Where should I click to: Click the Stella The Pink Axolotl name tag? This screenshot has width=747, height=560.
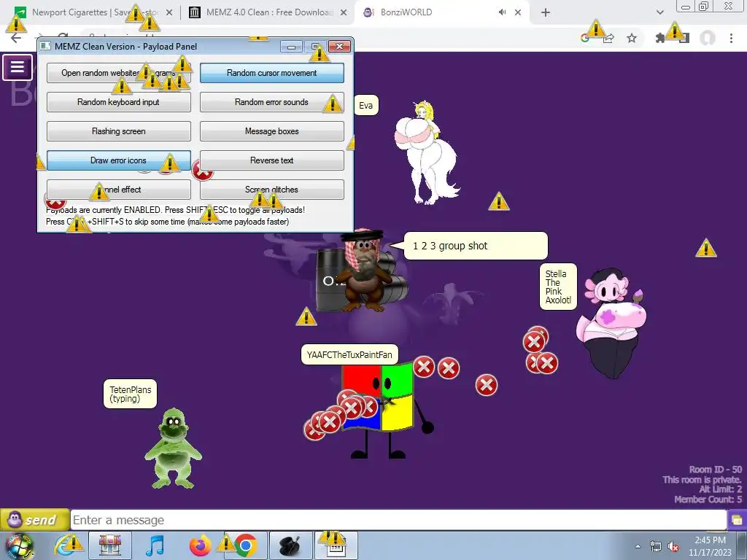point(558,287)
